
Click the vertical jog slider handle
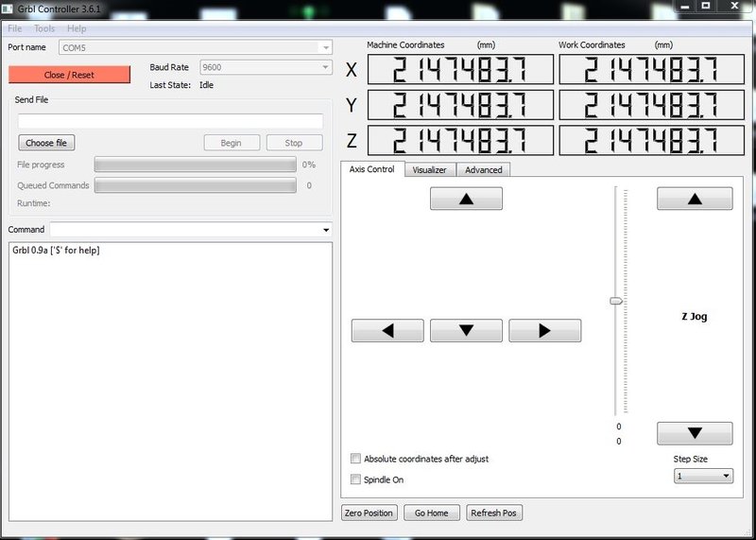[x=616, y=301]
